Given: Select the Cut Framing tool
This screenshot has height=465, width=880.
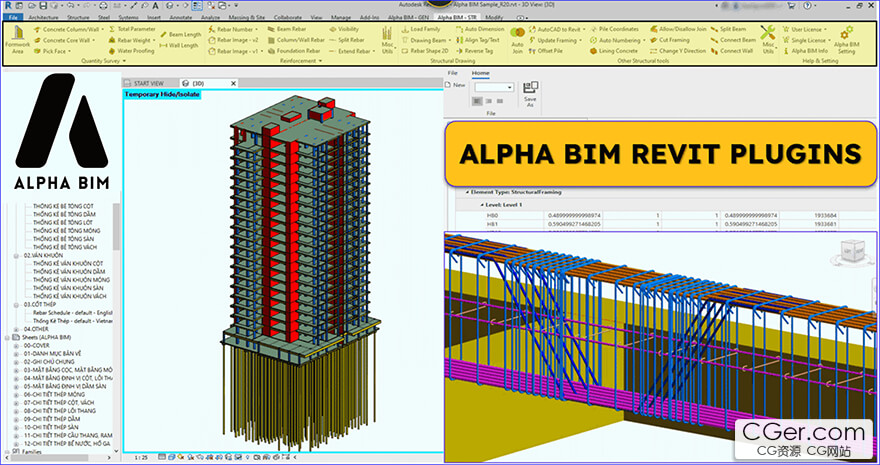Looking at the screenshot, I should point(670,40).
